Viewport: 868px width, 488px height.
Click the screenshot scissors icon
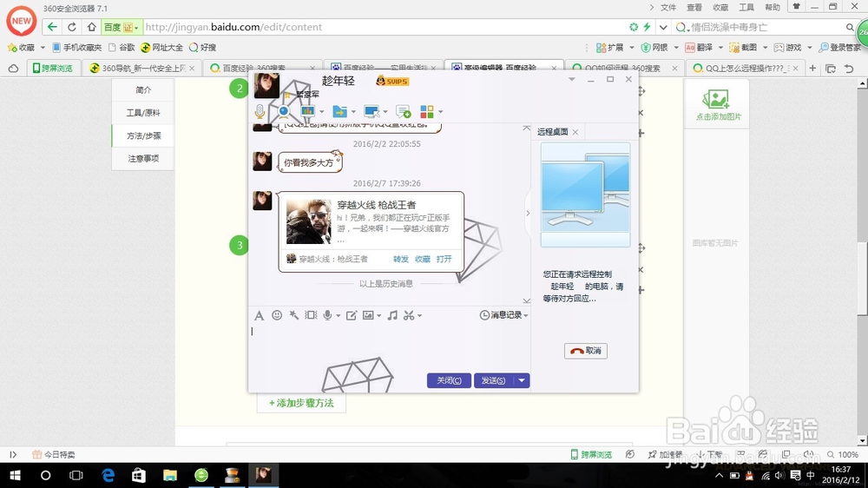tap(409, 315)
